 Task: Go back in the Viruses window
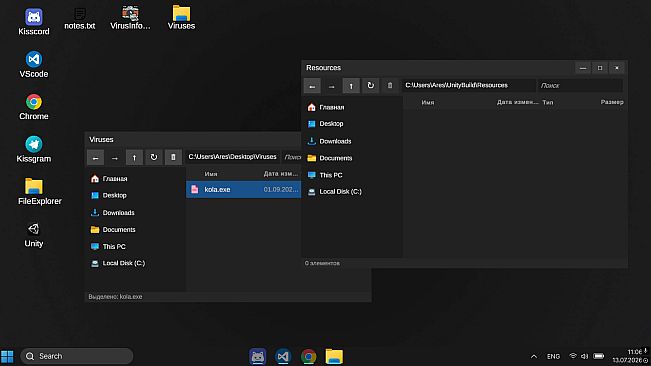click(95, 158)
